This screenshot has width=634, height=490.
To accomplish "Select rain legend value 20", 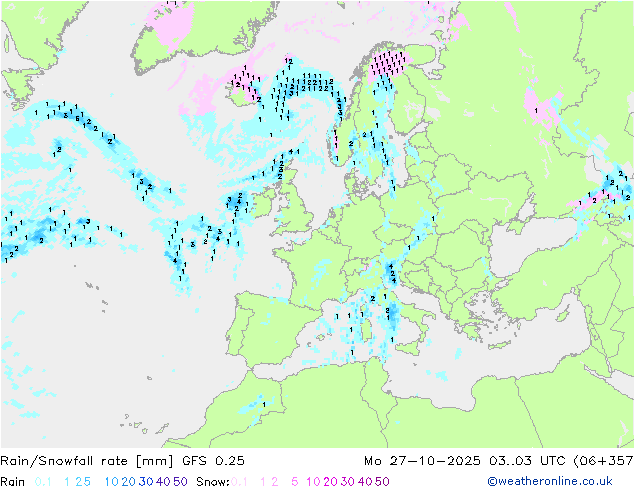I will click(128, 482).
